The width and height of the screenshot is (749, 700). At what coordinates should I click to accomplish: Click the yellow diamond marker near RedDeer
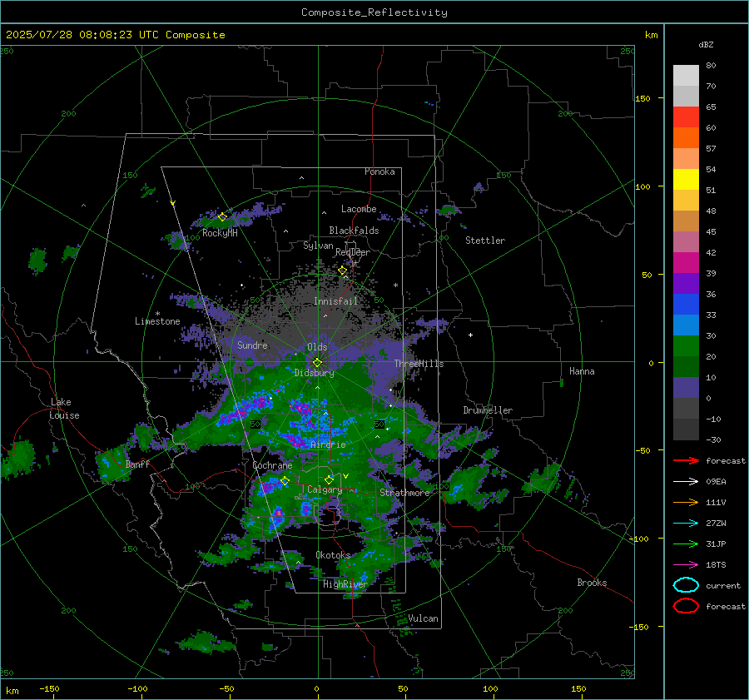click(343, 271)
